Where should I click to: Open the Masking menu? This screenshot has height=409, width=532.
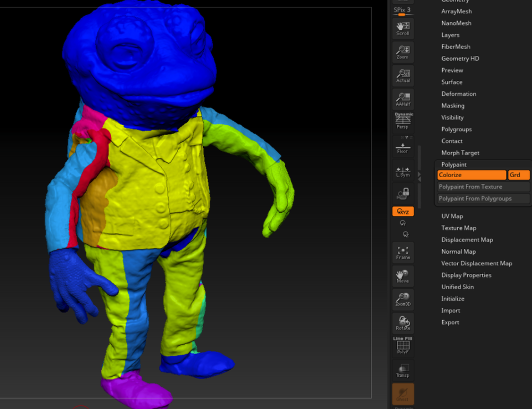(x=453, y=105)
